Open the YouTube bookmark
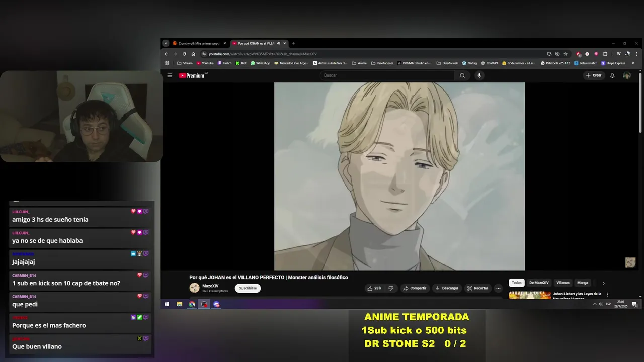Image resolution: width=644 pixels, height=362 pixels. point(205,63)
